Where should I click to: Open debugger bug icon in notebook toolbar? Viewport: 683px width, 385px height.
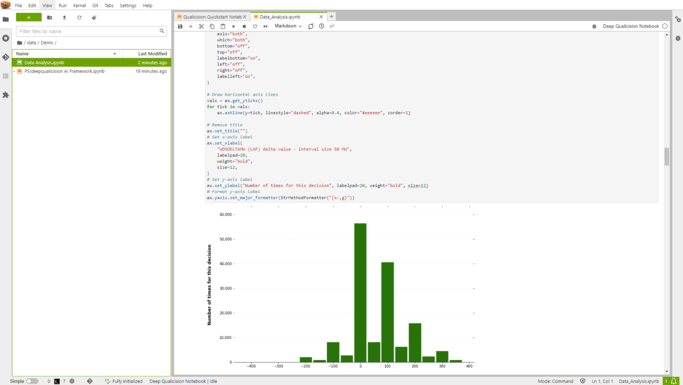pyautogui.click(x=594, y=27)
